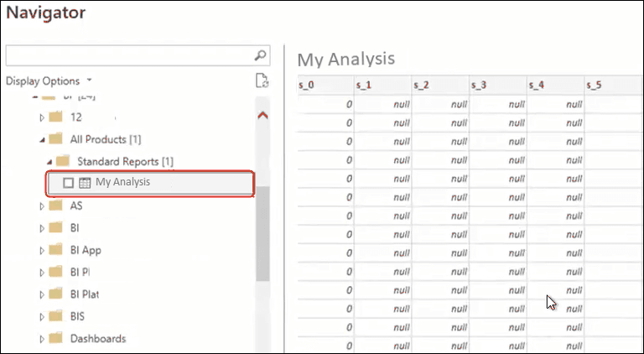Click the All Products folder icon
644x354 pixels.
click(x=55, y=138)
